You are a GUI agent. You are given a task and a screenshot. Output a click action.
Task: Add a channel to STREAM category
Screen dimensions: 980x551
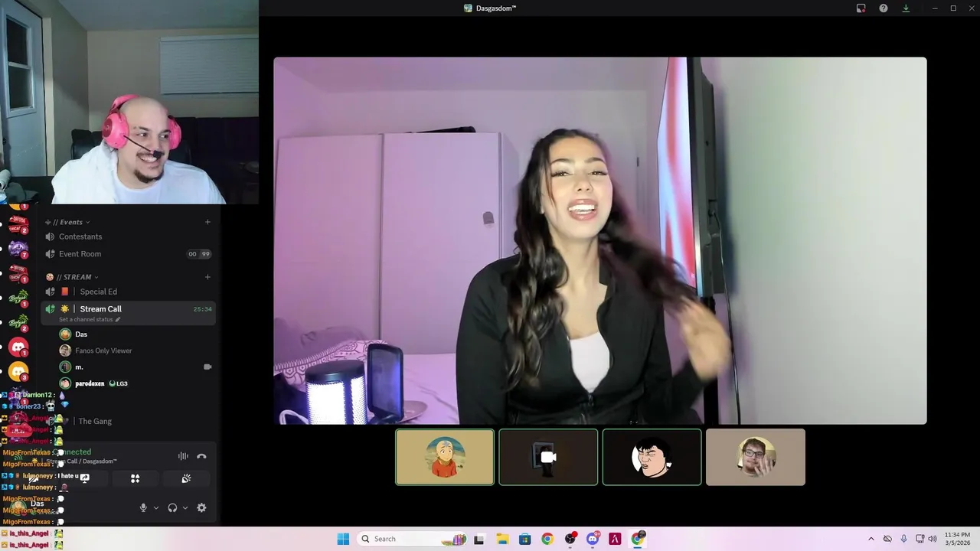click(x=207, y=277)
